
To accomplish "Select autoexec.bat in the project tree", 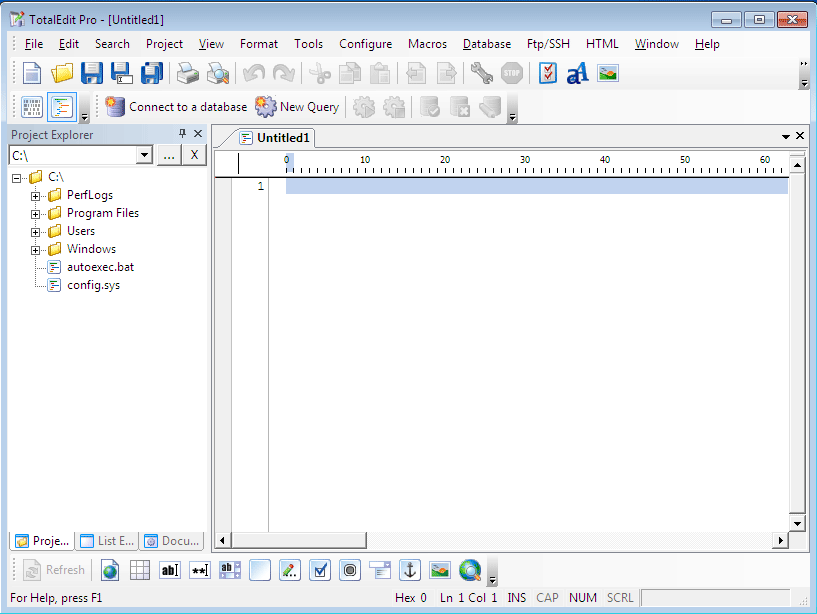I will pyautogui.click(x=100, y=267).
